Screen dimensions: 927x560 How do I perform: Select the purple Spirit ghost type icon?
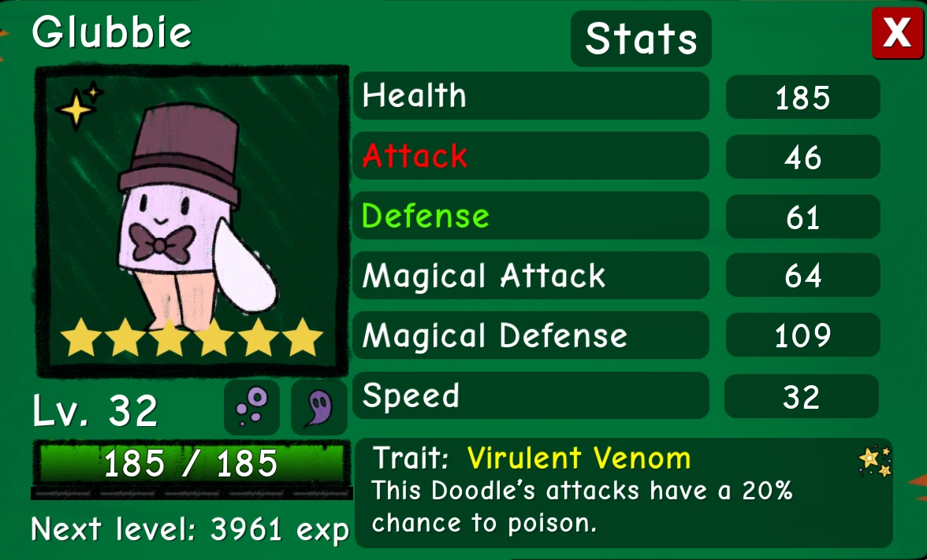319,407
